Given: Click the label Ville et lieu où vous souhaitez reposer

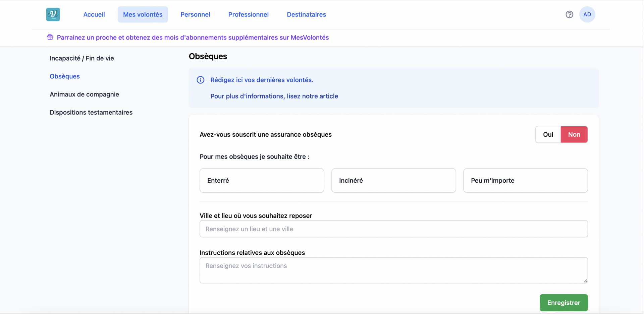Looking at the screenshot, I should click(x=256, y=215).
